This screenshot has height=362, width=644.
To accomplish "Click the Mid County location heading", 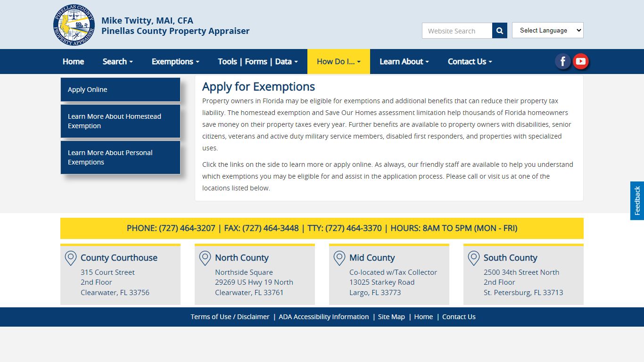I will (372, 258).
